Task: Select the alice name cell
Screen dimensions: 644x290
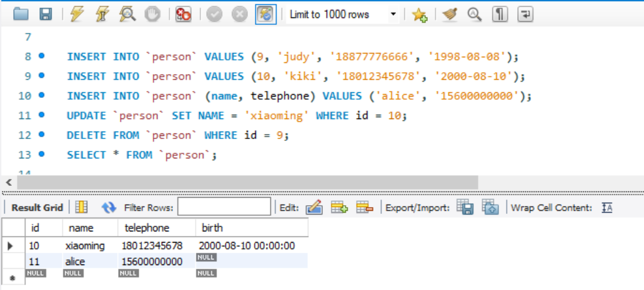Action: pyautogui.click(x=91, y=261)
